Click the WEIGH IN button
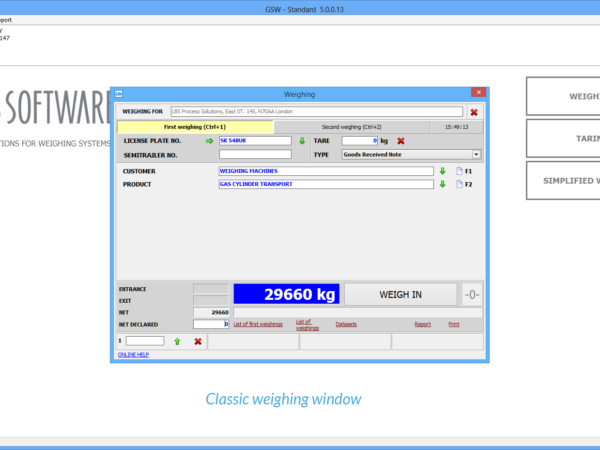This screenshot has height=450, width=600. [401, 295]
